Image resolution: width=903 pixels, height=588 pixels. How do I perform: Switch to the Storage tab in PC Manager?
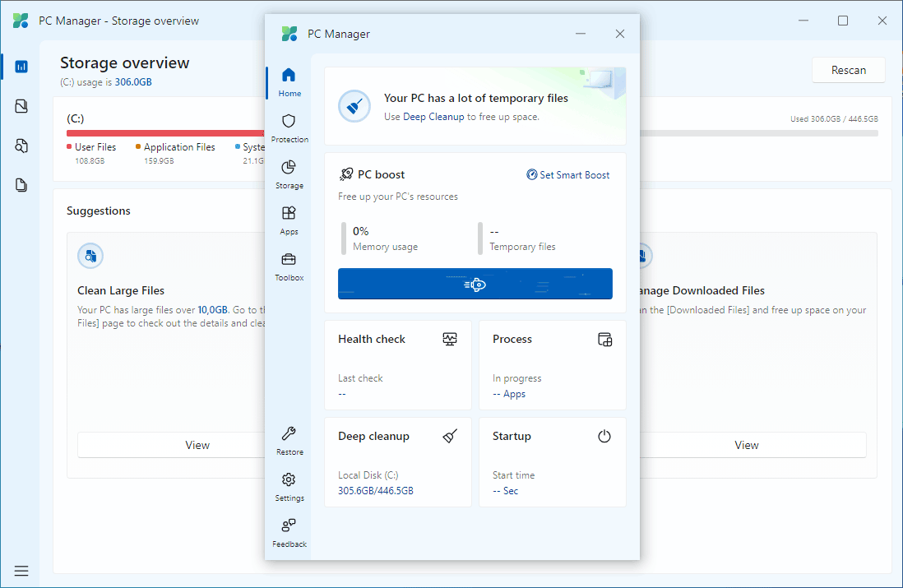coord(289,174)
